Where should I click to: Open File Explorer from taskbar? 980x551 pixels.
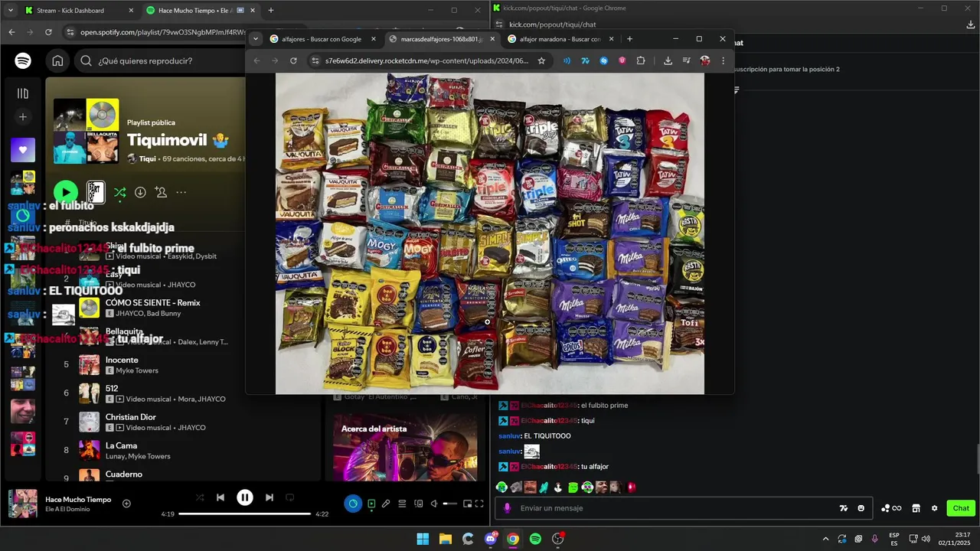click(446, 539)
